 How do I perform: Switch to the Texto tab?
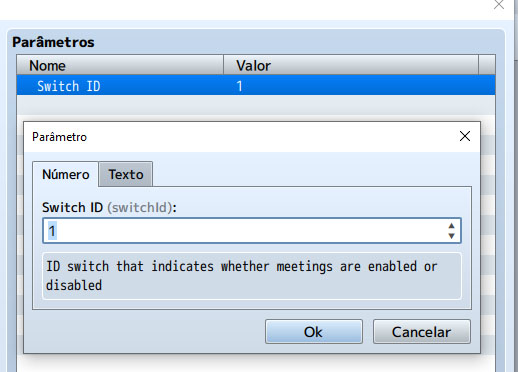[x=126, y=174]
